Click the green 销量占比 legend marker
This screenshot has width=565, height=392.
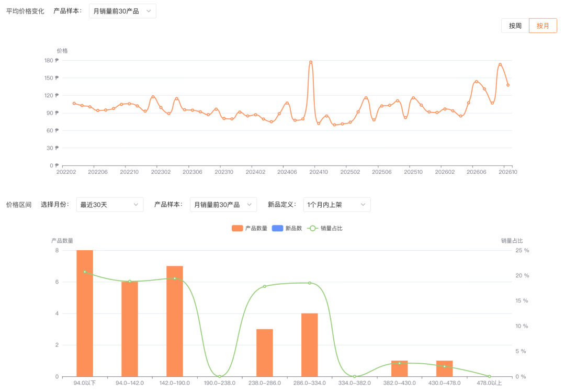312,228
